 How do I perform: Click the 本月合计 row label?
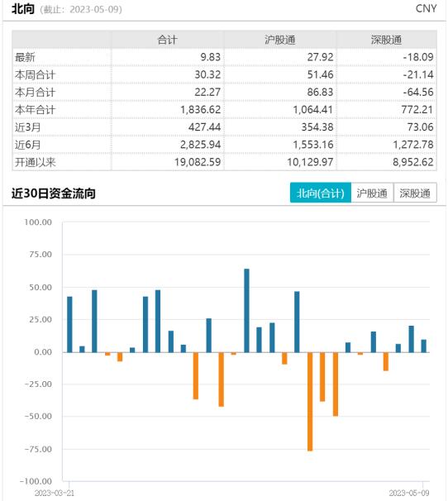click(36, 93)
